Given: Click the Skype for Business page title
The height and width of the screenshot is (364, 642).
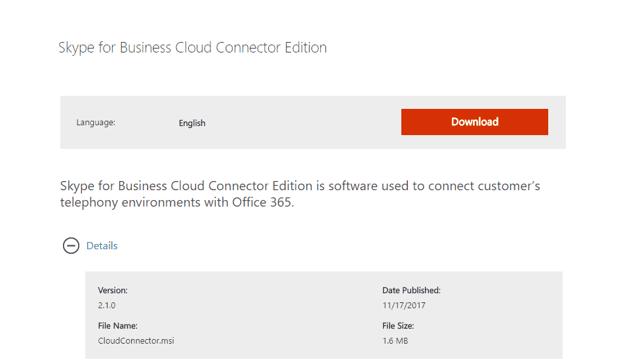Looking at the screenshot, I should point(192,48).
